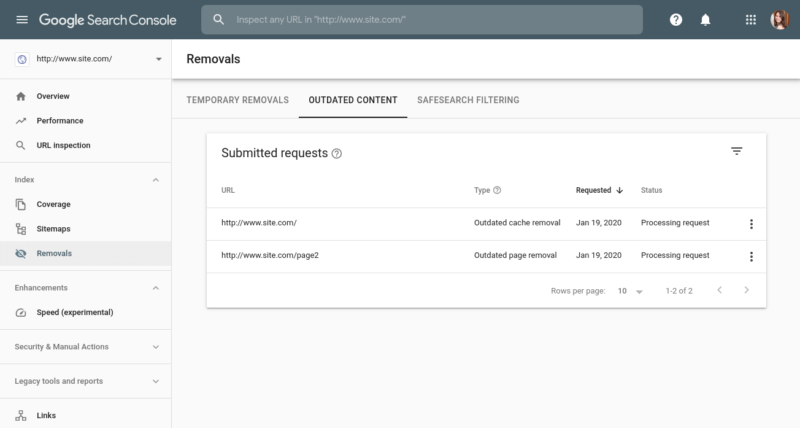Go to previous page of results

pyautogui.click(x=719, y=290)
